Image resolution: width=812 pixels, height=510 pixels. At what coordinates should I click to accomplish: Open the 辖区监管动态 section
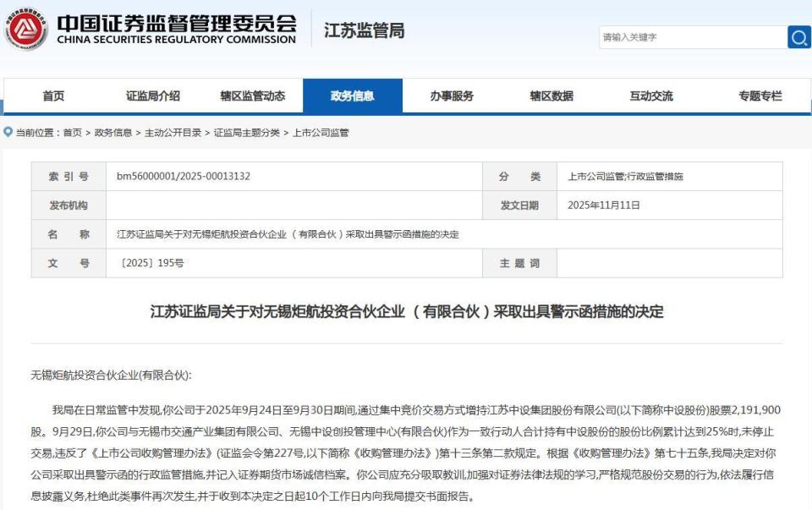coord(254,96)
